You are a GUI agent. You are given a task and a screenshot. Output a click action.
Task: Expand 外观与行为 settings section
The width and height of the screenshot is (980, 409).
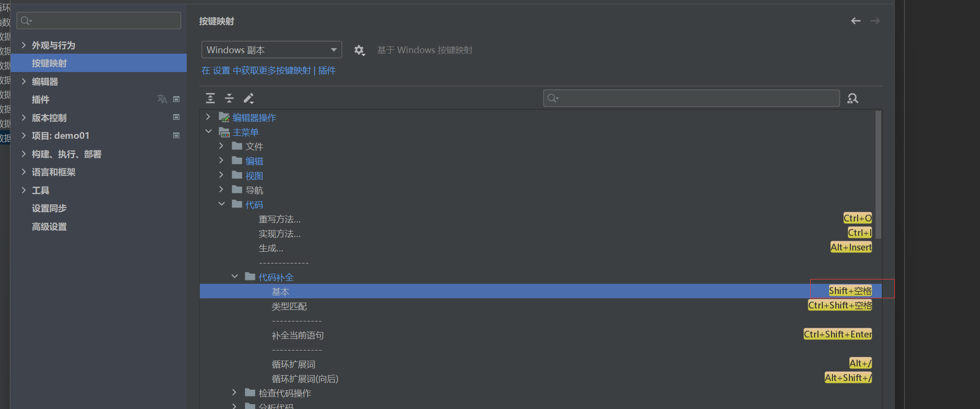(x=24, y=45)
